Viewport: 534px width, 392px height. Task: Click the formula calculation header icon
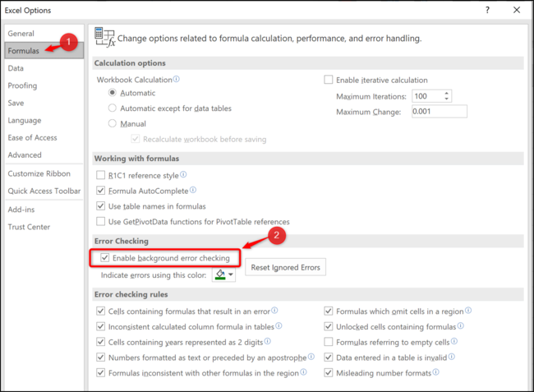(104, 37)
